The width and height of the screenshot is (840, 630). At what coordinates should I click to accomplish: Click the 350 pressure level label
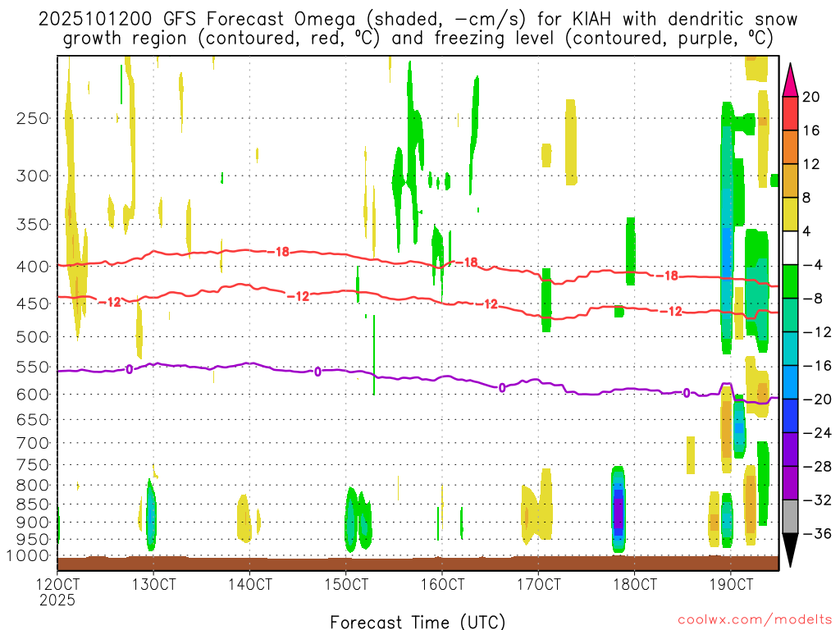point(33,225)
